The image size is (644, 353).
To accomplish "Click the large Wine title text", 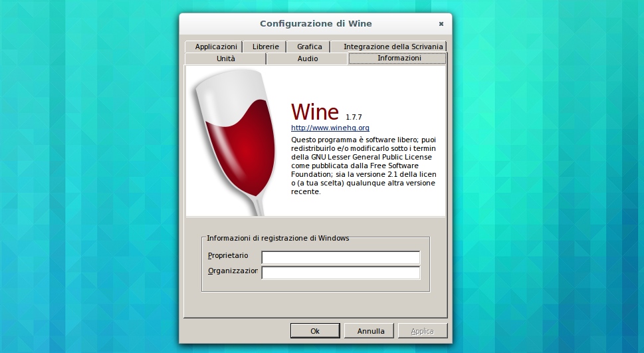I will pyautogui.click(x=315, y=112).
